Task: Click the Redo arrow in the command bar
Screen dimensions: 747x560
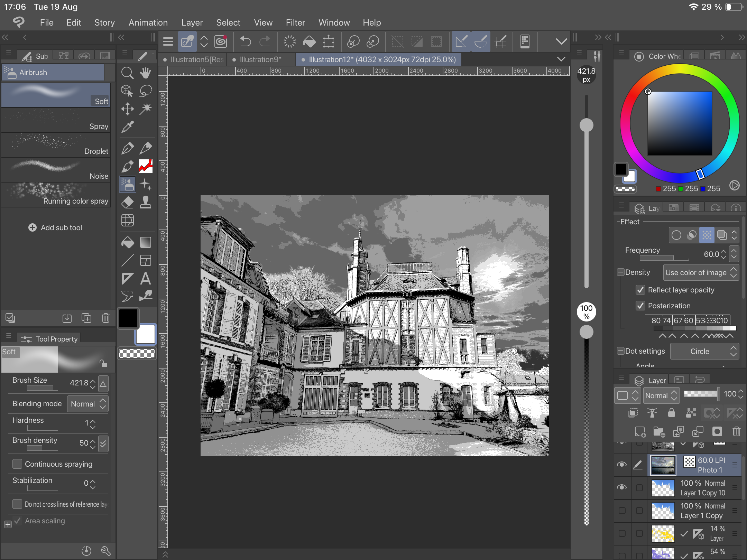Action: tap(265, 41)
